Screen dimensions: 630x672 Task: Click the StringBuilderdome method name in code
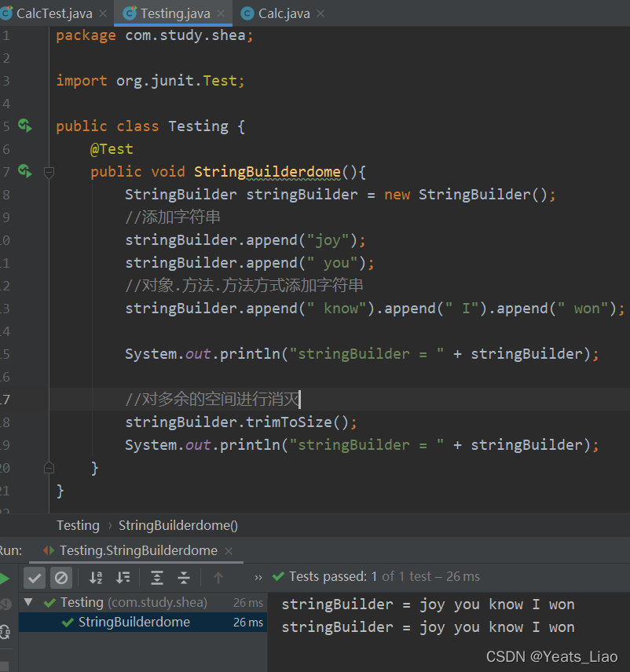(x=267, y=172)
